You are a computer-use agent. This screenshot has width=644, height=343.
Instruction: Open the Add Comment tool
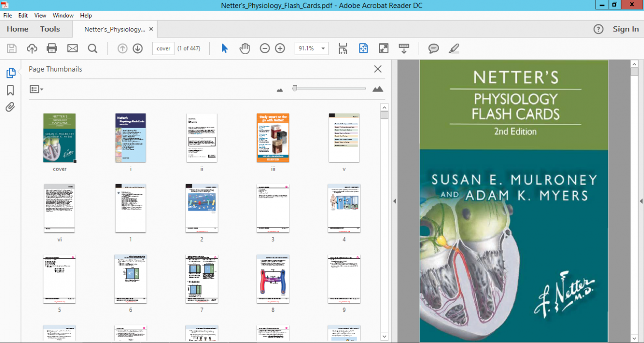[x=433, y=48]
